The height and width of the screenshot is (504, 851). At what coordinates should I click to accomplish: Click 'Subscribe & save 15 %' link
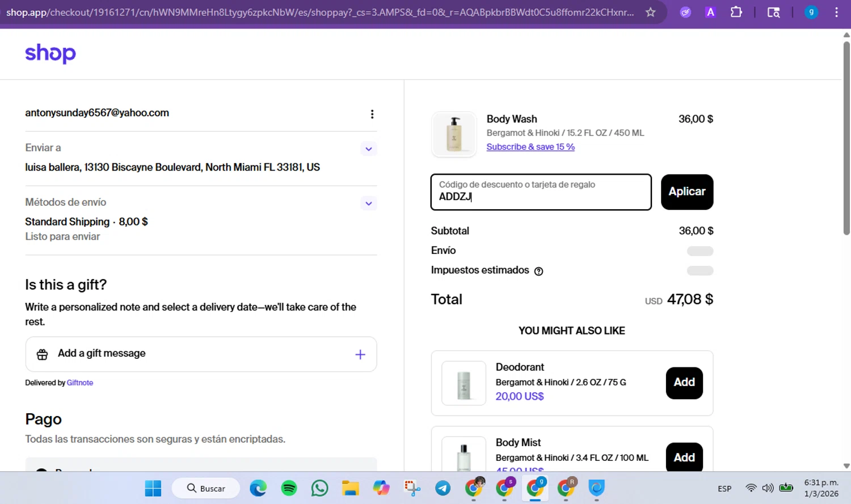(x=530, y=147)
